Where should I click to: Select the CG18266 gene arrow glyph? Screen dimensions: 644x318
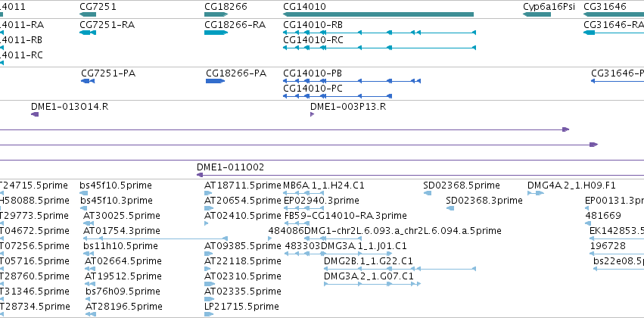(x=216, y=14)
